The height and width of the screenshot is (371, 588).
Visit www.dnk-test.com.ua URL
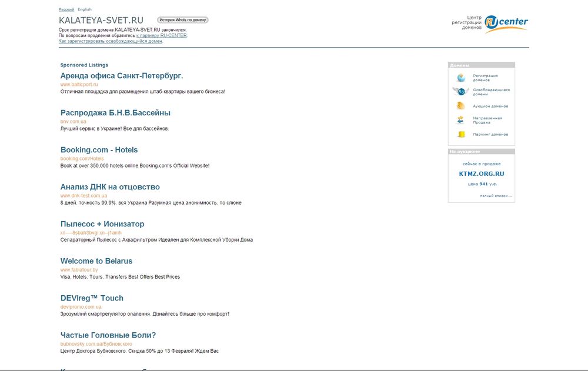click(x=83, y=196)
